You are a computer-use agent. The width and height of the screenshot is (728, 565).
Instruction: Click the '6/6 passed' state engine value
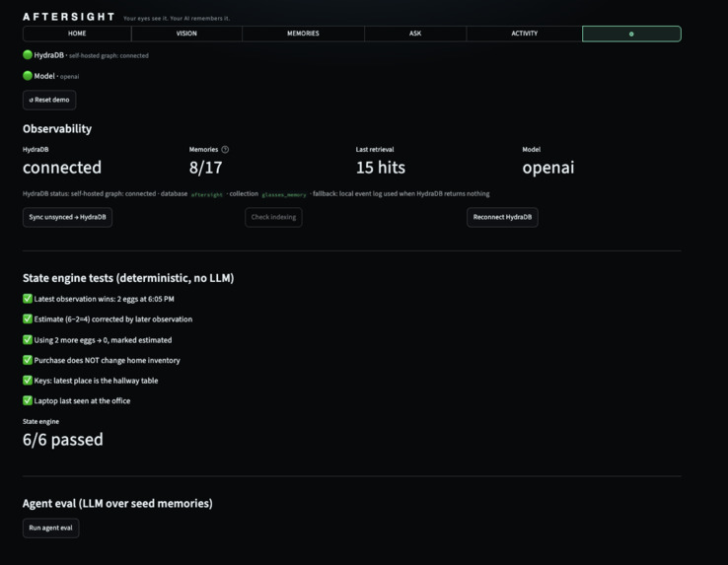pyautogui.click(x=63, y=440)
